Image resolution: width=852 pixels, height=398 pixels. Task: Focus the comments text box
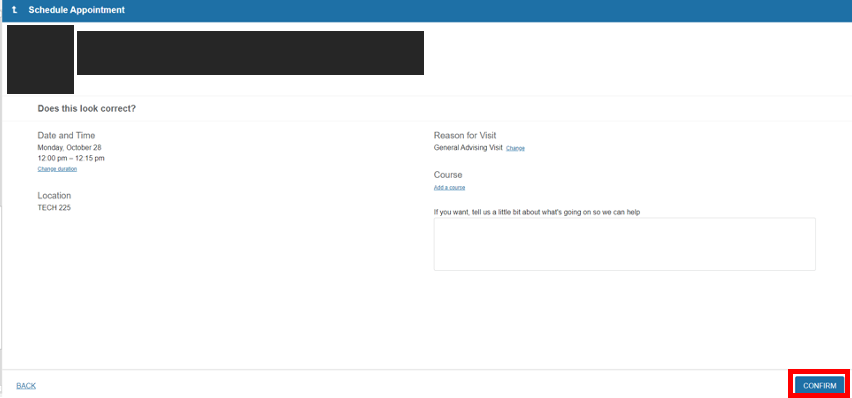[x=624, y=244]
